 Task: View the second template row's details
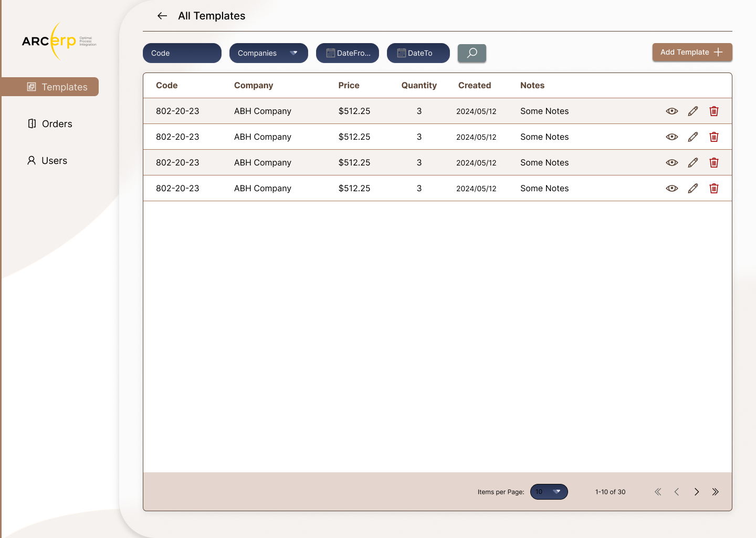pyautogui.click(x=672, y=137)
